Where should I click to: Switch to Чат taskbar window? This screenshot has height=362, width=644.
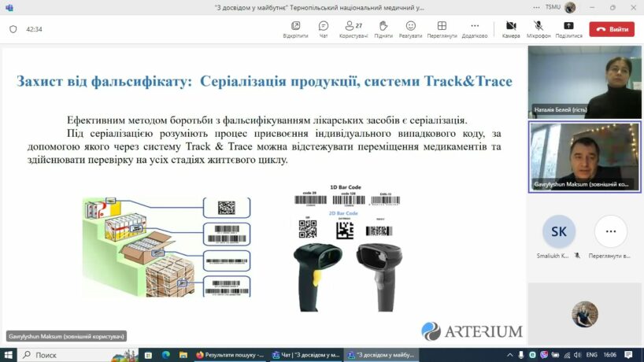click(x=307, y=355)
